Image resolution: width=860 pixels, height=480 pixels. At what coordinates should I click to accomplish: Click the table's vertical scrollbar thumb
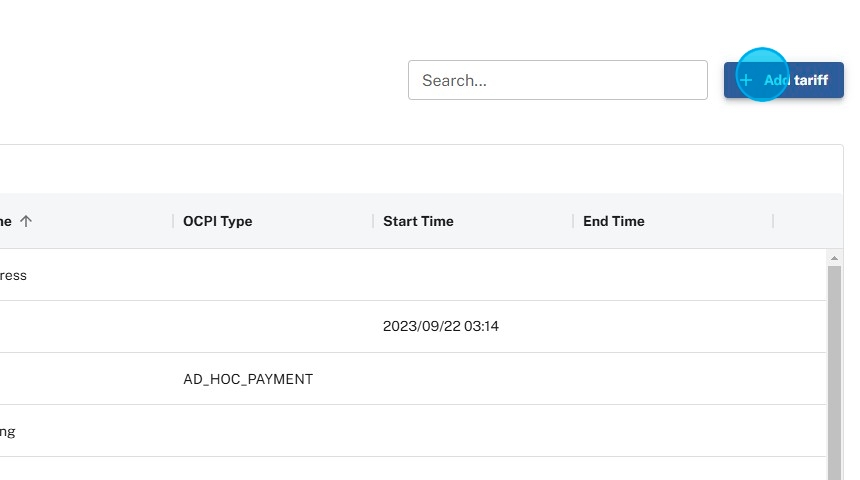[x=834, y=370]
